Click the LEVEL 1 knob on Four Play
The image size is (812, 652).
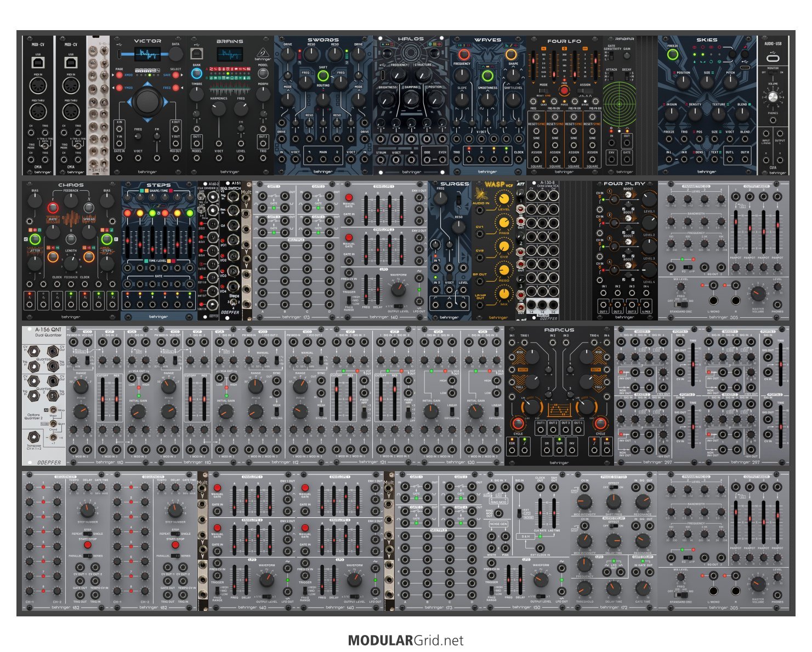click(649, 199)
